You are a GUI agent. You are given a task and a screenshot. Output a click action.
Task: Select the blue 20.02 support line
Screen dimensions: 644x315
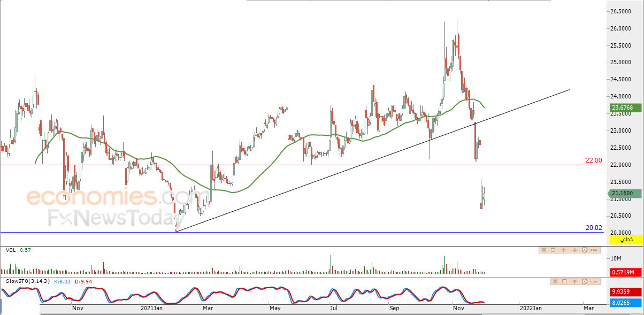300,232
